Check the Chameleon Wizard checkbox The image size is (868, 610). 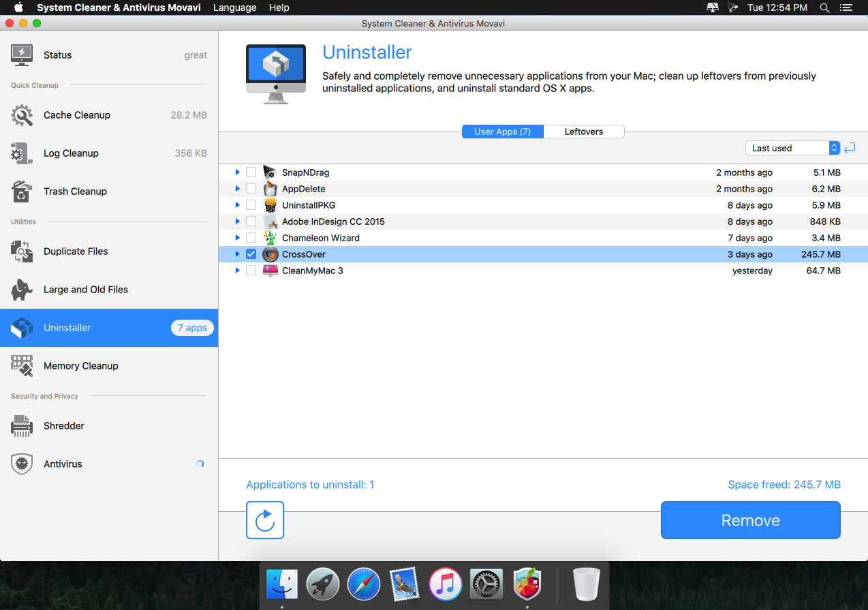251,238
